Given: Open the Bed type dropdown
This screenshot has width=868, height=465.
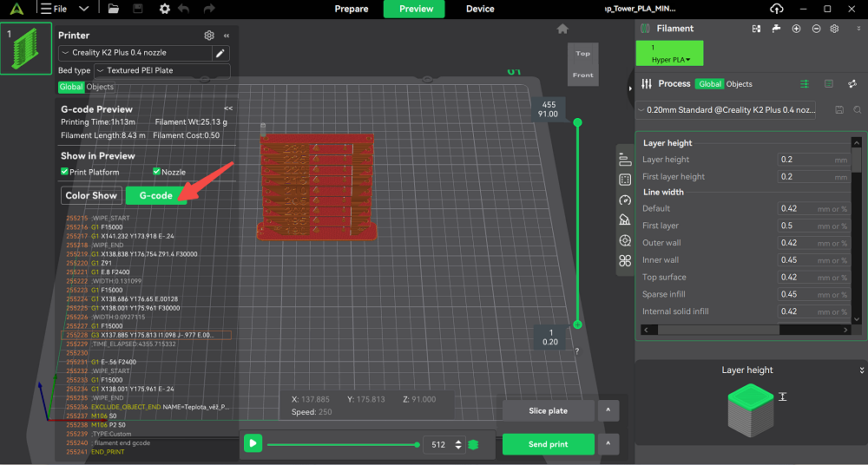Looking at the screenshot, I should (161, 70).
